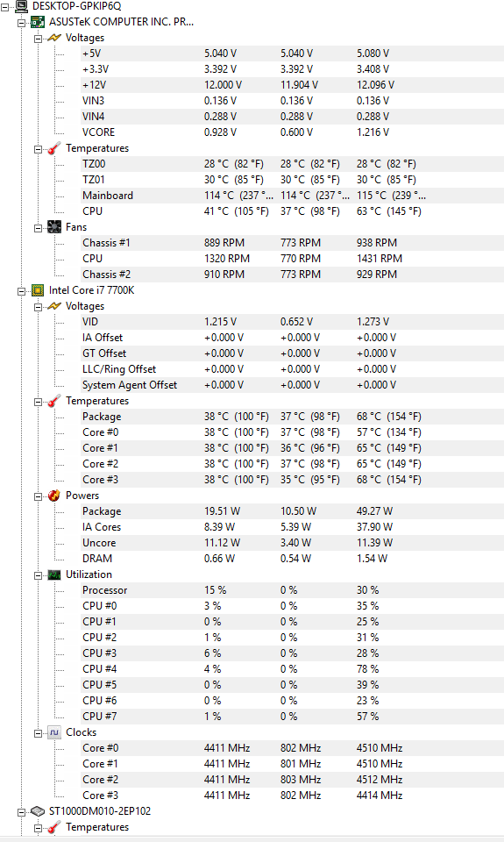Click the Fans section fan icon

coord(54,227)
